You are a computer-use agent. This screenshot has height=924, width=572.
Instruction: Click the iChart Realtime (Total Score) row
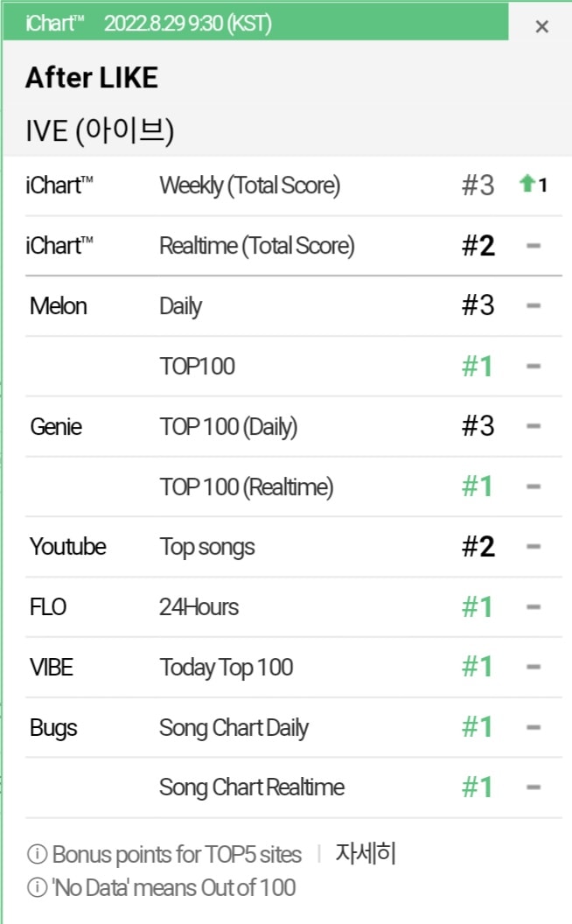click(x=293, y=246)
